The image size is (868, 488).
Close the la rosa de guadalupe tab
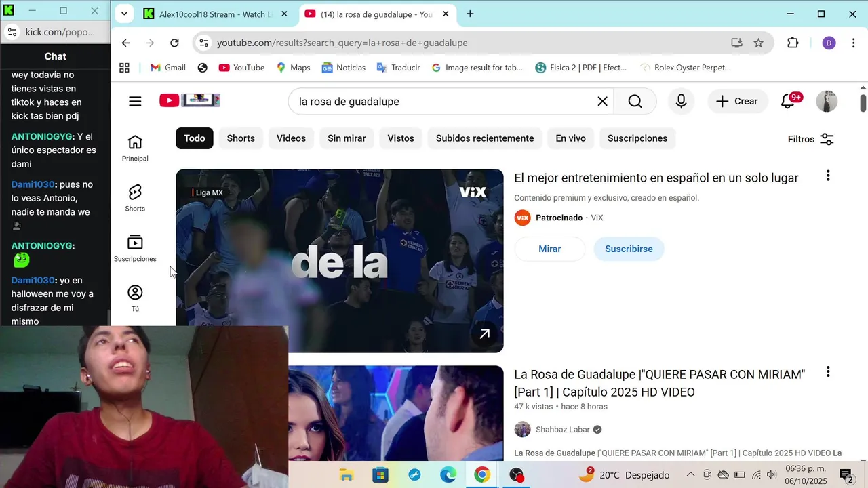(x=446, y=14)
